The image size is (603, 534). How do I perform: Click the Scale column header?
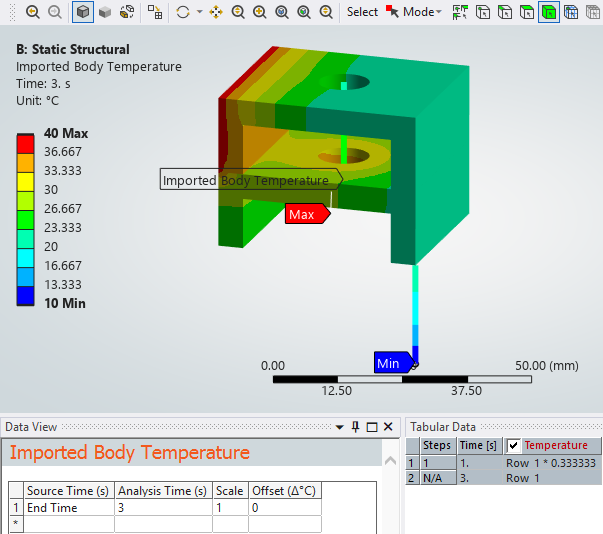tap(230, 491)
